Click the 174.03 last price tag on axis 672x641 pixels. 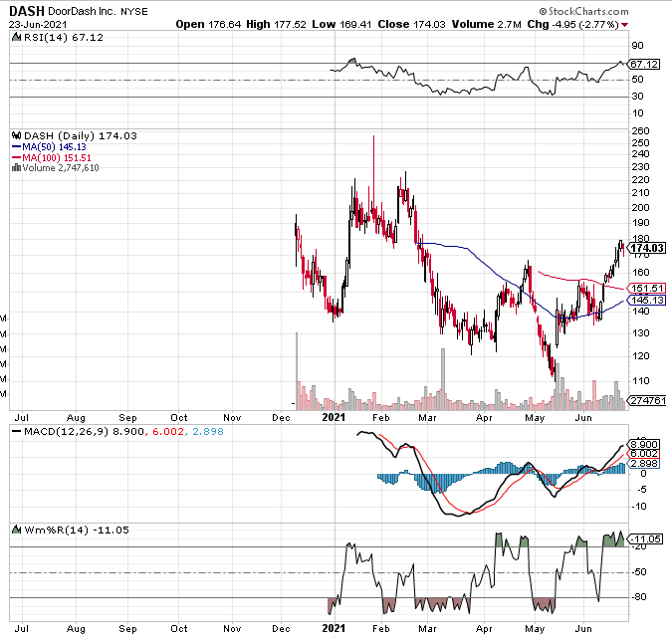pyautogui.click(x=647, y=248)
